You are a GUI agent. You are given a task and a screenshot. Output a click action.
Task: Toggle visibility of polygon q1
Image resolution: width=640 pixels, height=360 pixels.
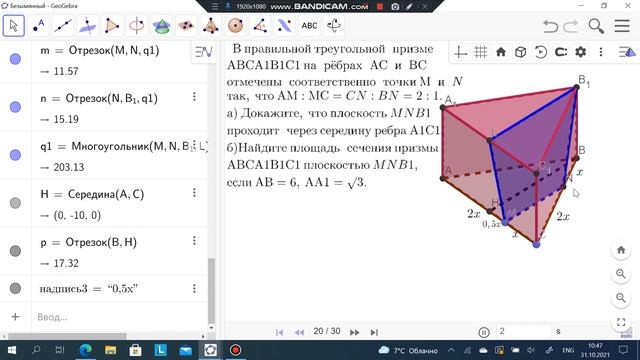(x=16, y=155)
